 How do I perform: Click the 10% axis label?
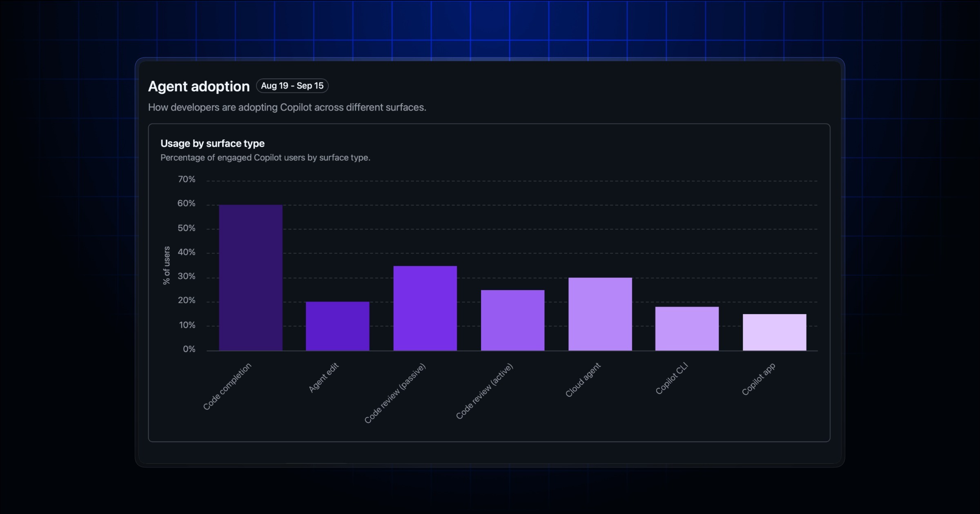pyautogui.click(x=187, y=325)
